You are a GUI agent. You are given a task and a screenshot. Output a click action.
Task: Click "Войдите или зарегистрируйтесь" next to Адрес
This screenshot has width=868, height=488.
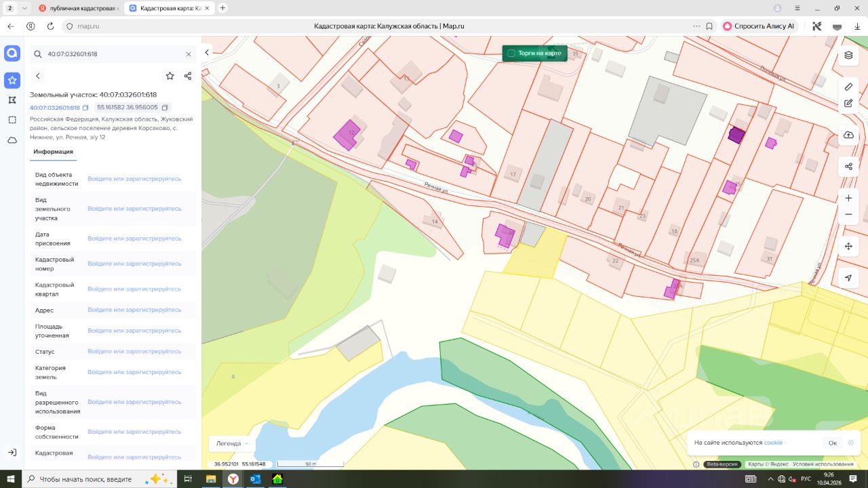coord(134,310)
